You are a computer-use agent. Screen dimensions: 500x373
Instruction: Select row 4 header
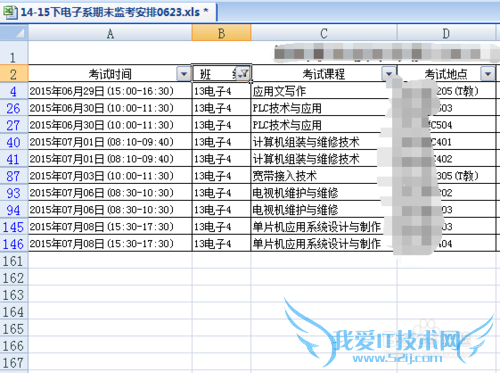(14, 91)
